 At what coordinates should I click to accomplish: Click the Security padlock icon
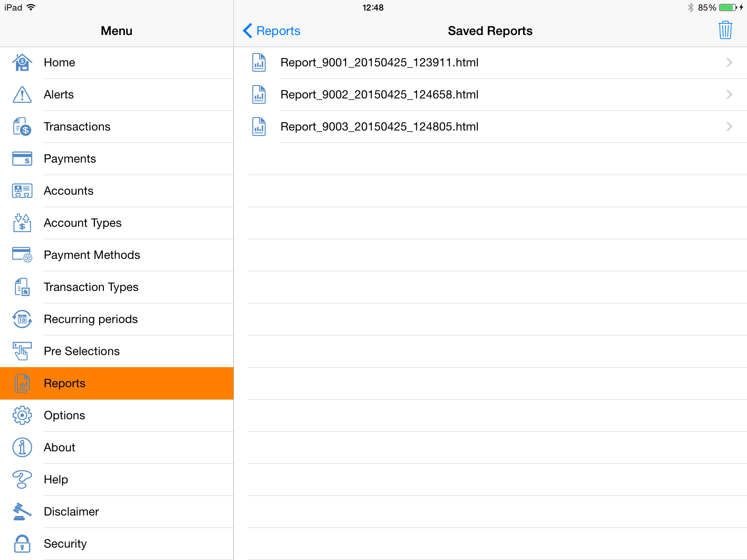click(22, 544)
